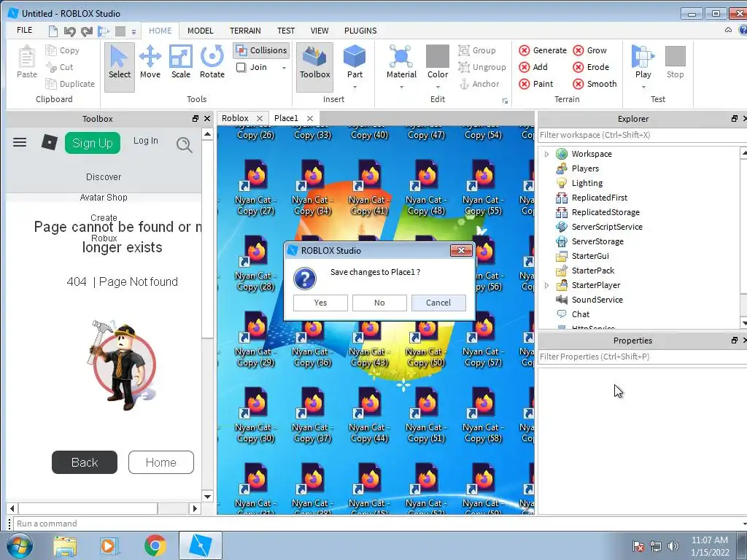The height and width of the screenshot is (560, 747).
Task: Expand the Workspace tree node
Action: point(546,154)
